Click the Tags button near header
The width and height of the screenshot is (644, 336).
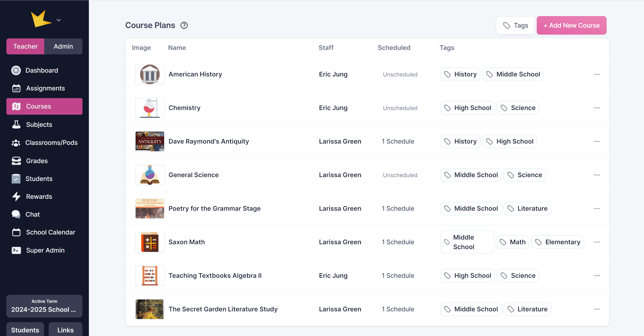pos(515,25)
